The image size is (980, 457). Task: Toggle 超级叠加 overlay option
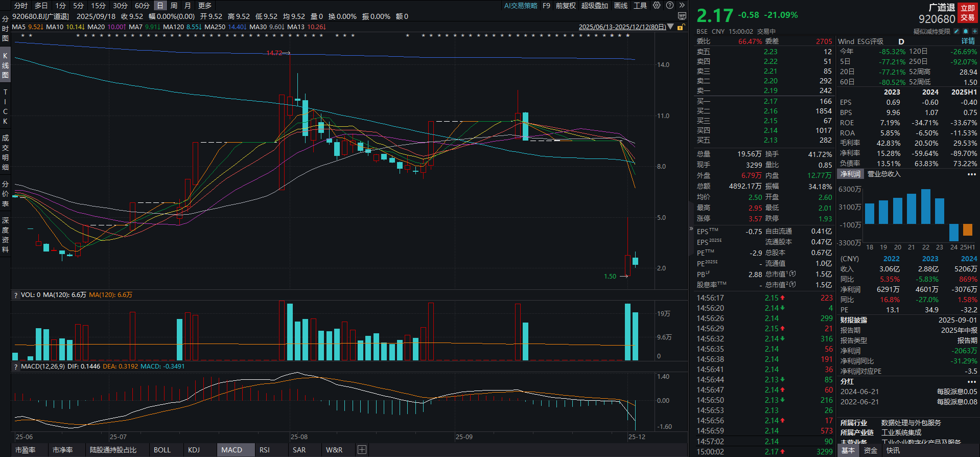594,6
